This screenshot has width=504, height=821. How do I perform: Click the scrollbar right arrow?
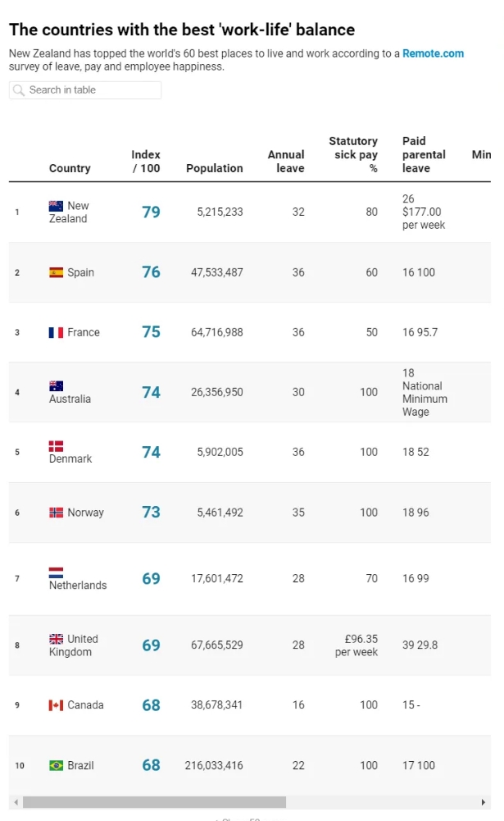pos(483,802)
